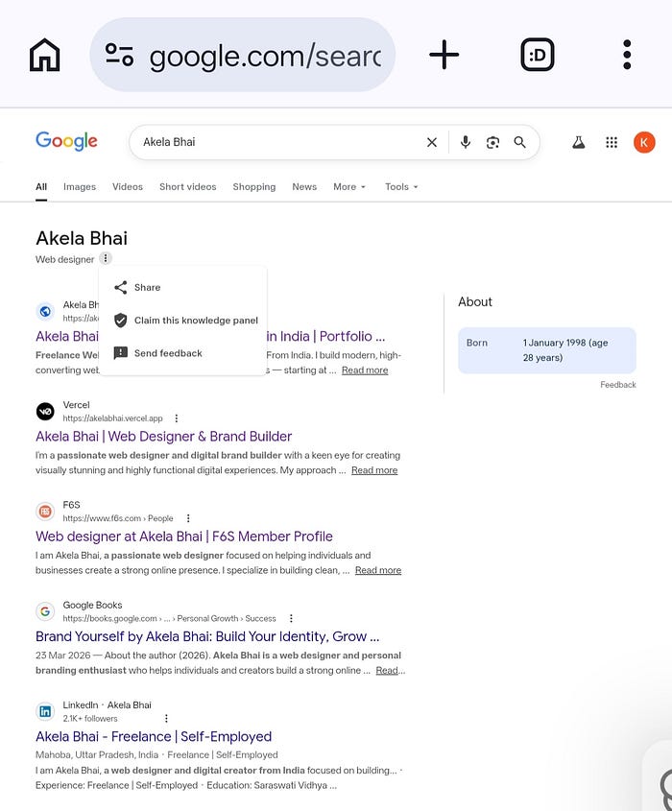Clear the search box with X icon

tap(432, 142)
